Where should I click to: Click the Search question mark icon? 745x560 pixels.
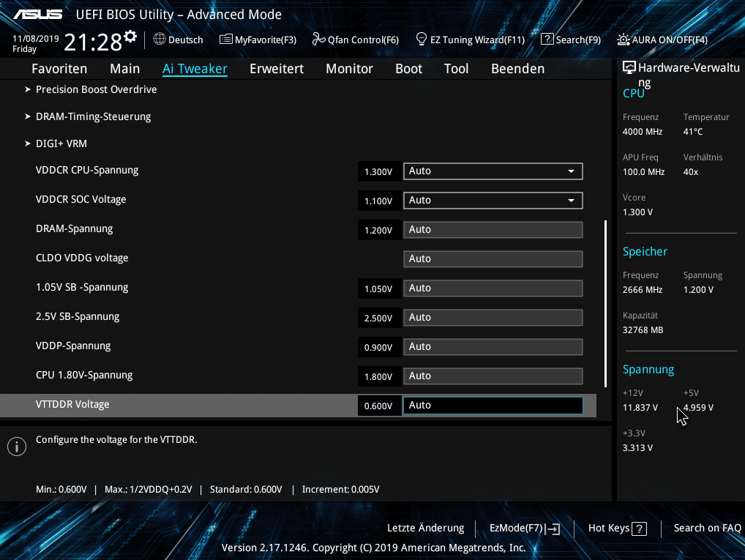(547, 39)
